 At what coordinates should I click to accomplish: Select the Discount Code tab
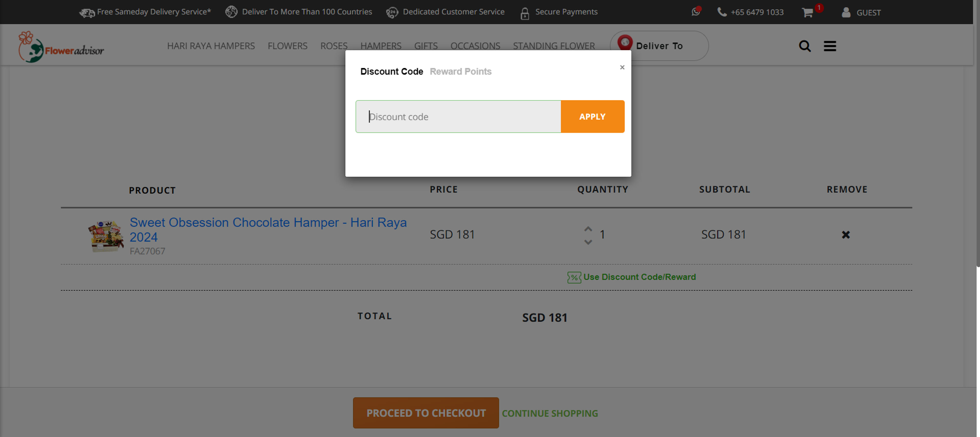(391, 71)
